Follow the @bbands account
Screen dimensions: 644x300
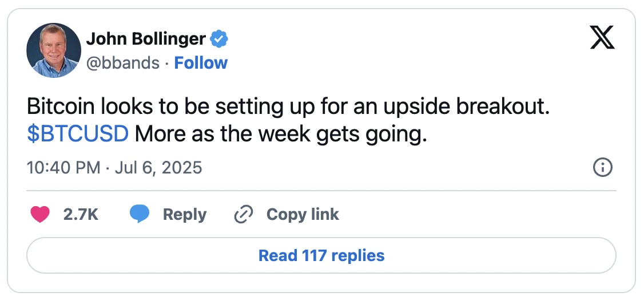201,63
